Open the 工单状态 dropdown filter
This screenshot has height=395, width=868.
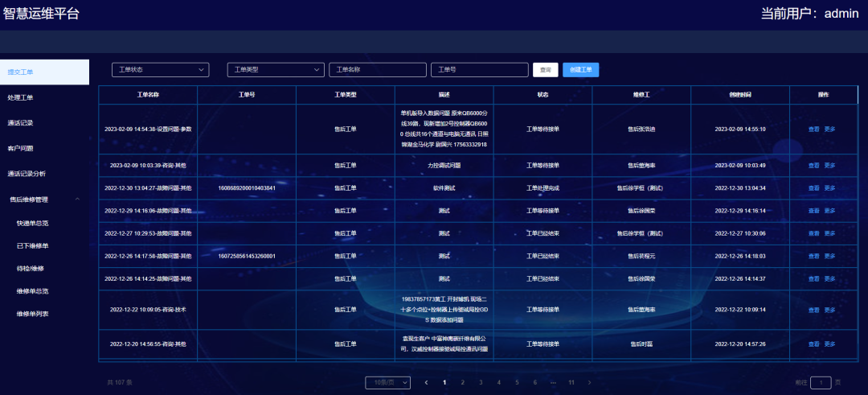coord(160,70)
